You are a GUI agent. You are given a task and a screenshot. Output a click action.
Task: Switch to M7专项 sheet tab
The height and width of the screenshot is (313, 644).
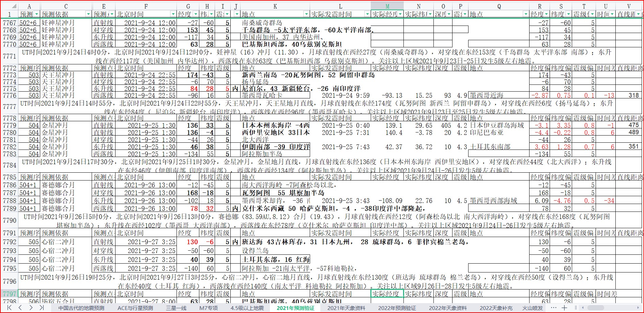[209, 308]
